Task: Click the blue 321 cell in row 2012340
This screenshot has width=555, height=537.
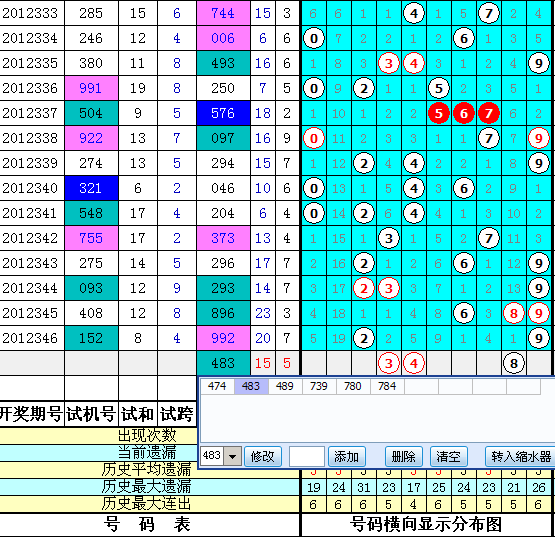Action: pyautogui.click(x=91, y=188)
